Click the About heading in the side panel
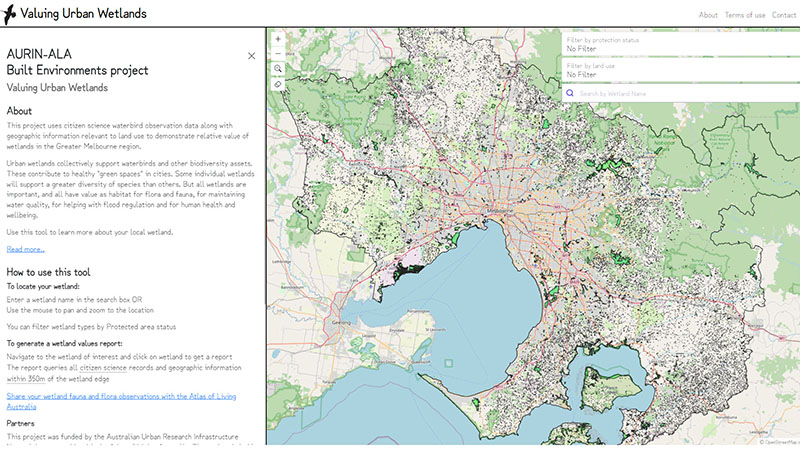 [x=19, y=111]
